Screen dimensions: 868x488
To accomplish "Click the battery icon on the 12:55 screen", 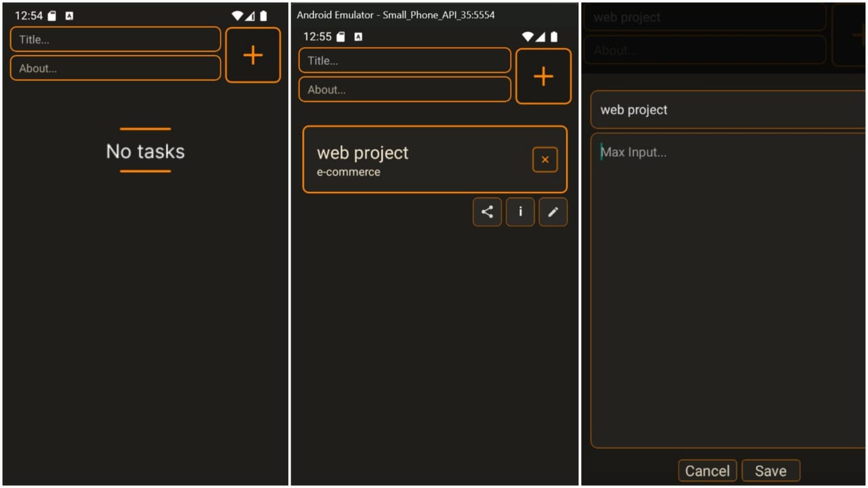I will 554,37.
